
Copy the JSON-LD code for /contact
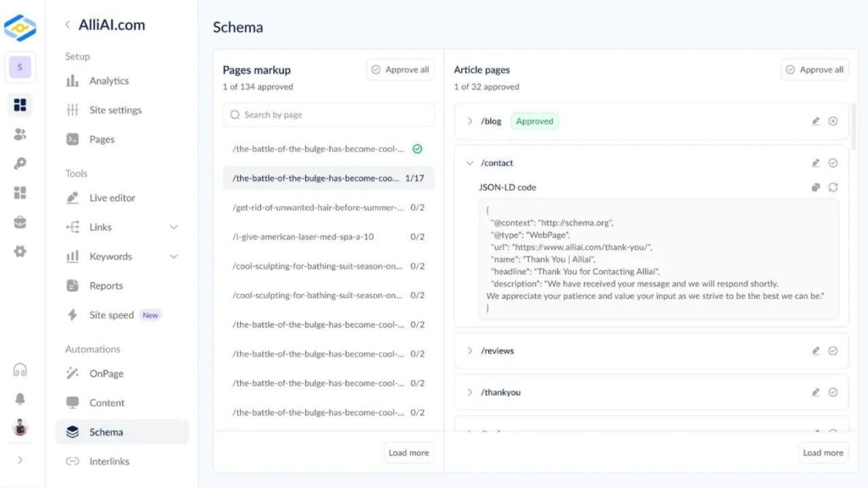tap(815, 187)
